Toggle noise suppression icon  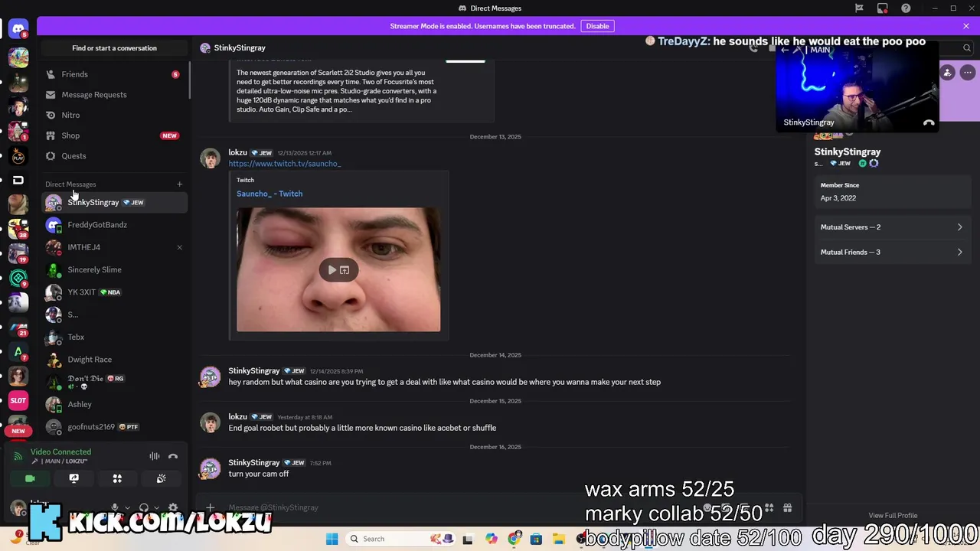(x=155, y=456)
